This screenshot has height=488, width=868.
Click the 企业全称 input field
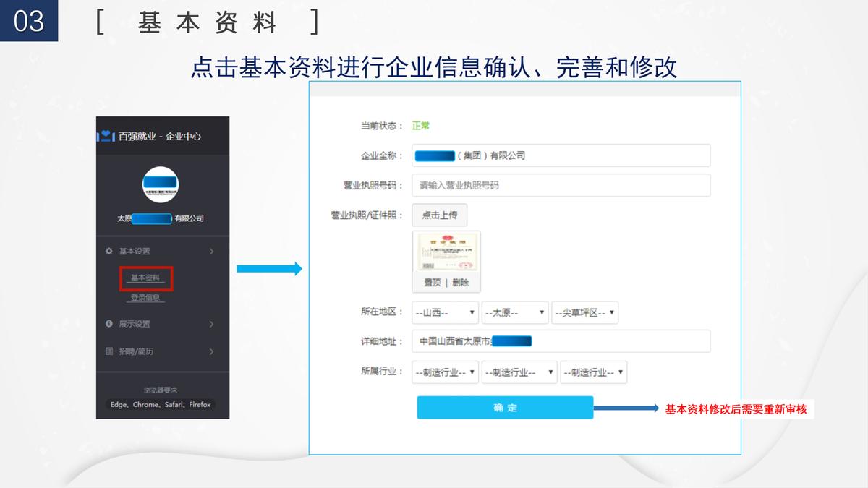(x=561, y=155)
